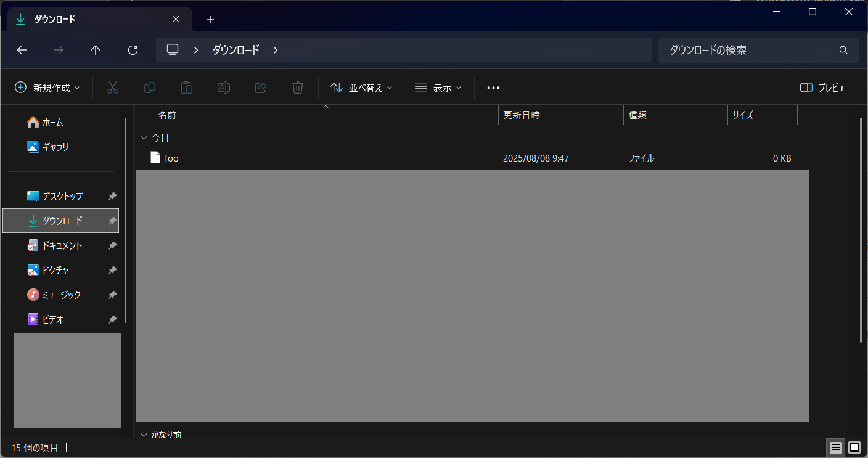Open ギャラリー in navigation pane
868x458 pixels.
point(52,147)
